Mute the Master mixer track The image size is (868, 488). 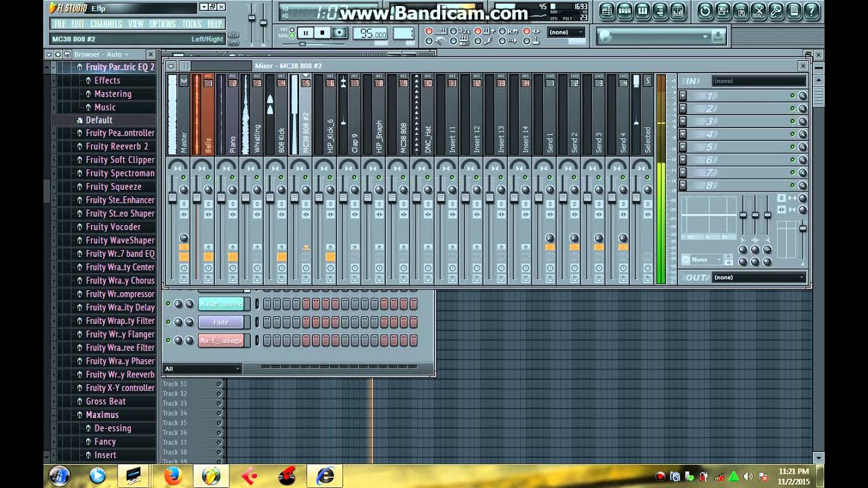click(x=184, y=177)
